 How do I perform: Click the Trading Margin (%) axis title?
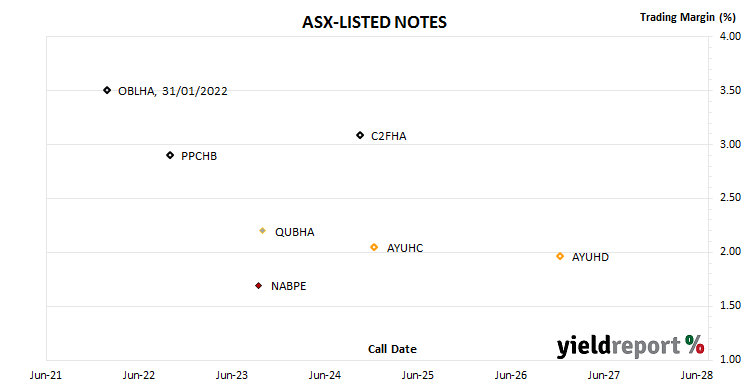click(688, 17)
